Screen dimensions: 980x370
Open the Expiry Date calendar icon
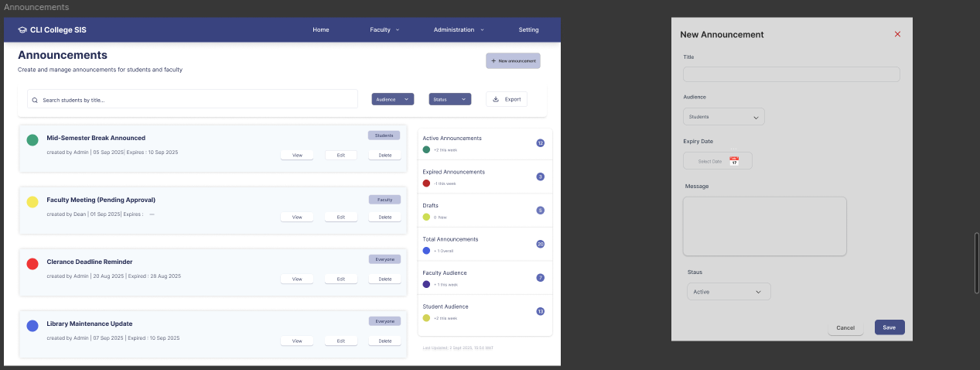[x=734, y=161]
